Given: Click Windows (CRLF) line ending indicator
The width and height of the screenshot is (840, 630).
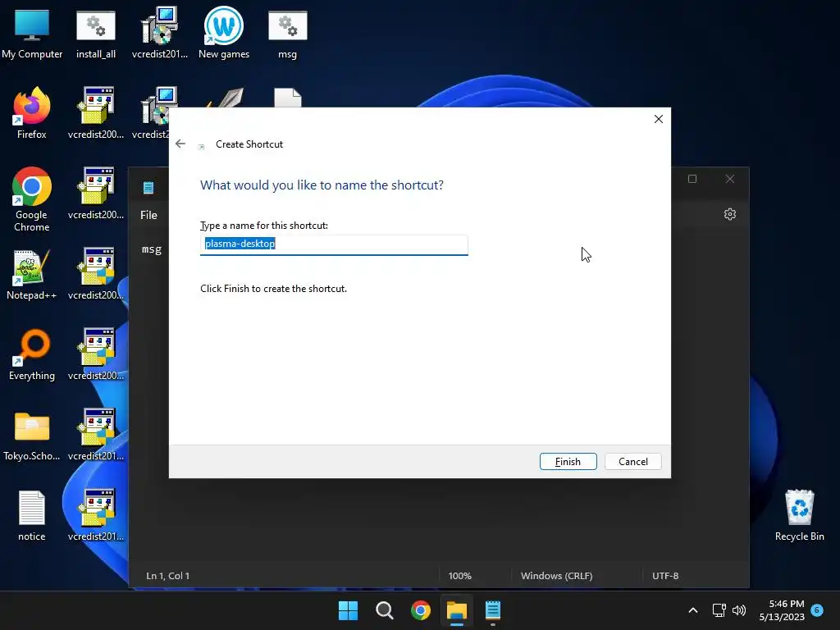Looking at the screenshot, I should pyautogui.click(x=557, y=576).
